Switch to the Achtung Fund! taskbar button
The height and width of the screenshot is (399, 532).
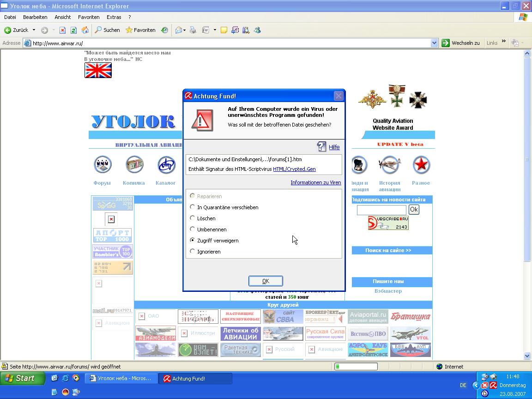click(x=196, y=379)
